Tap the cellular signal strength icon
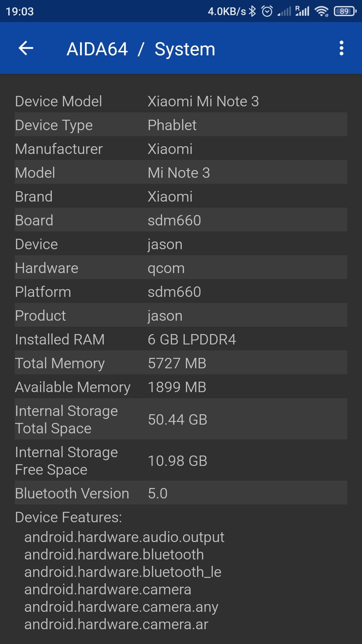 [285, 11]
